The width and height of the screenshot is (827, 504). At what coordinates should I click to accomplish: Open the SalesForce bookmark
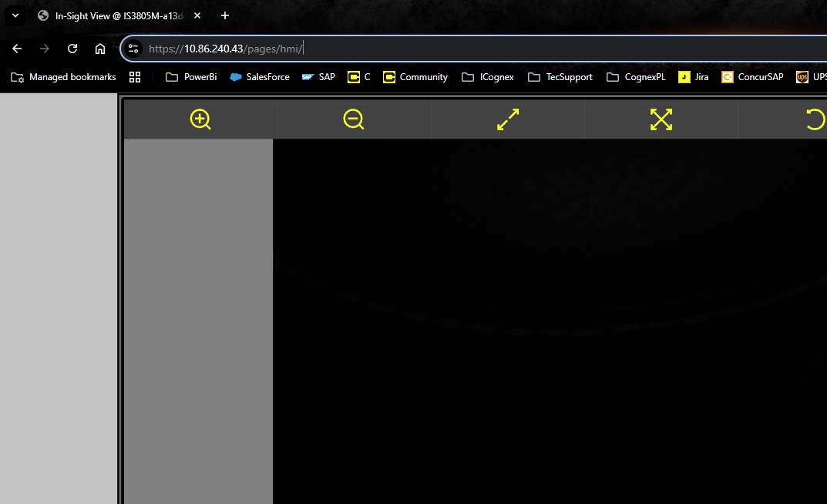coord(260,77)
